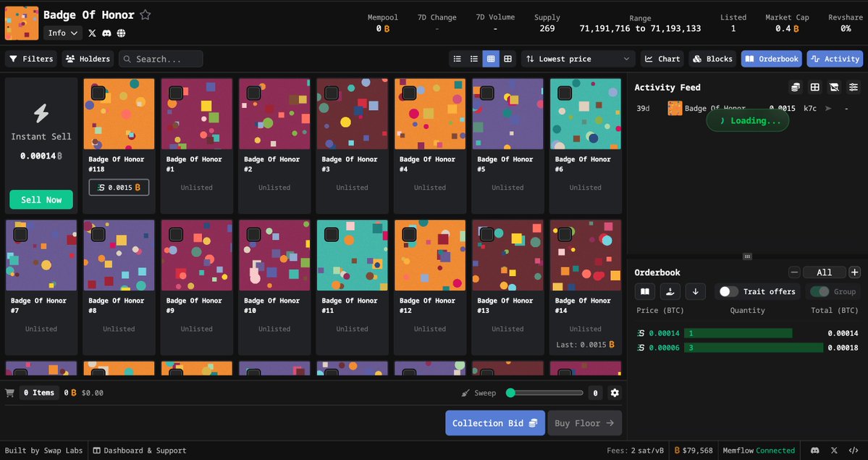The height and width of the screenshot is (460, 868).
Task: Click the Collection Bid button
Action: (495, 423)
